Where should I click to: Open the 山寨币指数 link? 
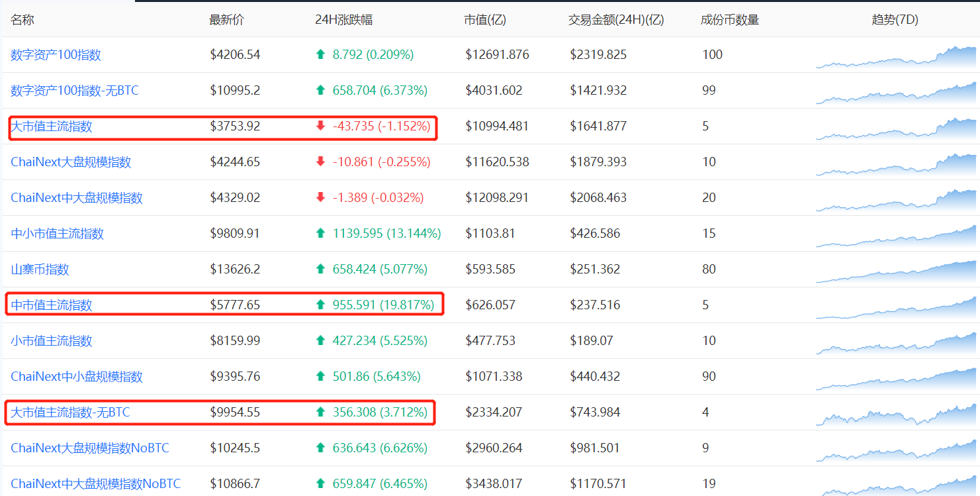point(40,270)
